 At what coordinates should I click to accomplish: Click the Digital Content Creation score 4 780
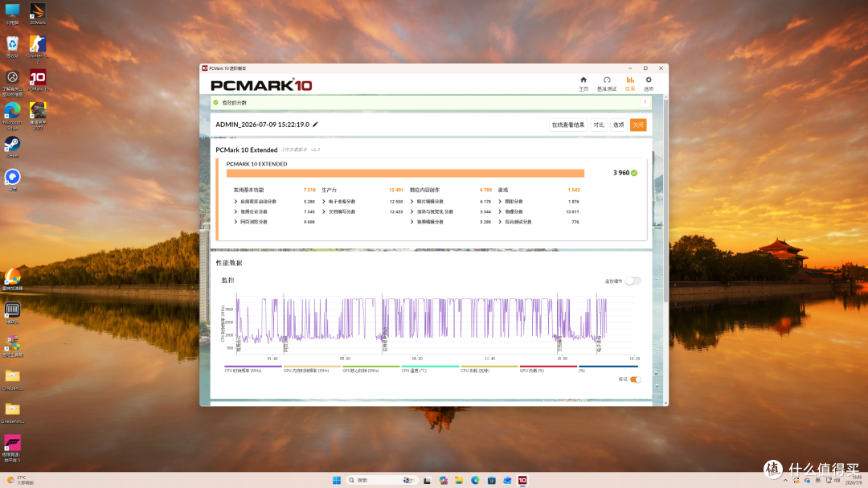click(485, 190)
